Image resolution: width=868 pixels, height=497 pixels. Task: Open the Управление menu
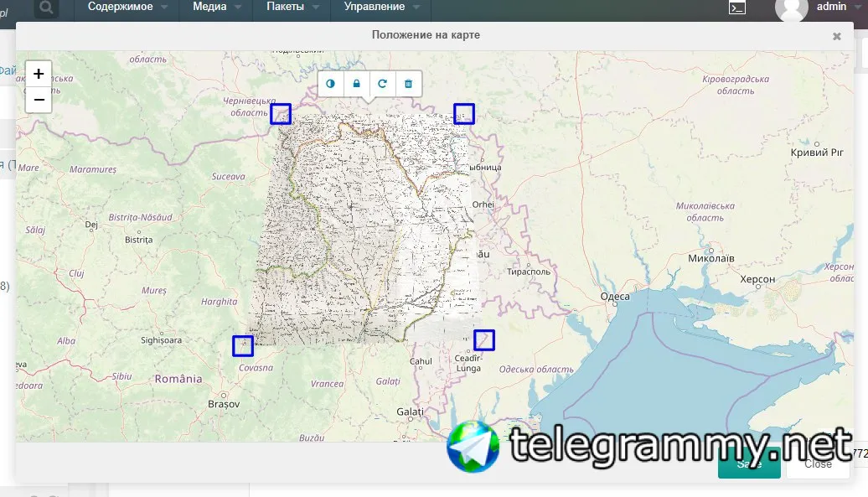[375, 7]
